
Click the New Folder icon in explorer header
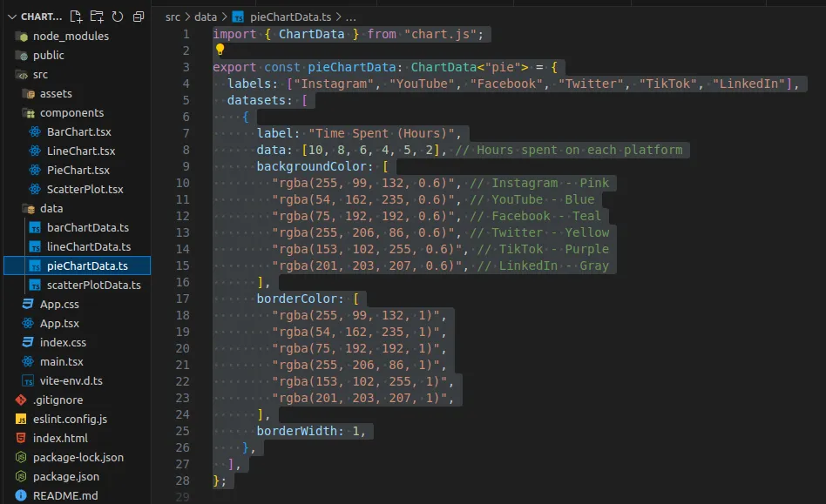pos(97,17)
